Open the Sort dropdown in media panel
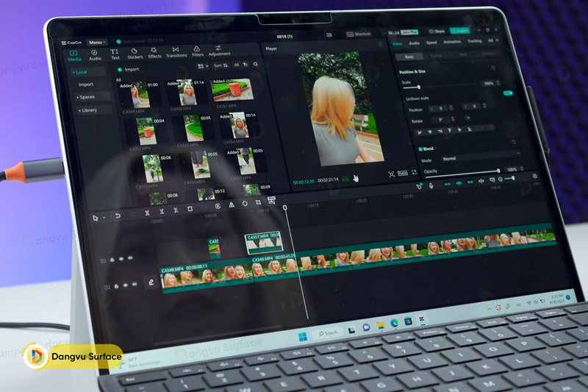 220,65
